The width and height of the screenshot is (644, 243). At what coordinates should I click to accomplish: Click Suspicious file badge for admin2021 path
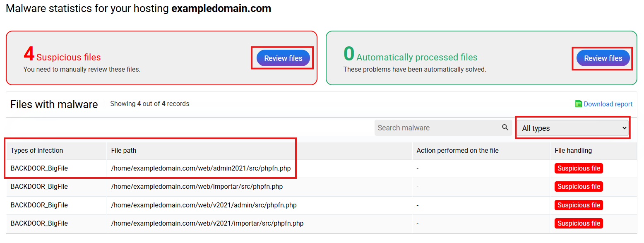point(579,168)
